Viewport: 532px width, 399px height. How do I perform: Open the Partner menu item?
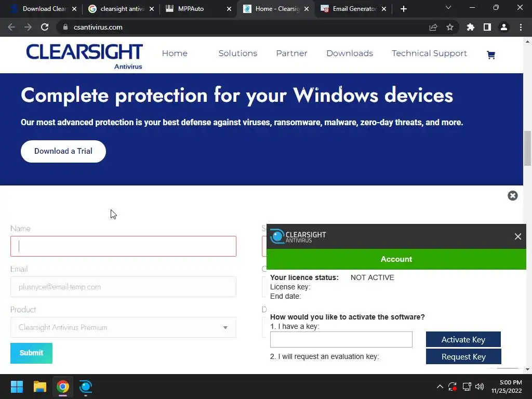[291, 54]
